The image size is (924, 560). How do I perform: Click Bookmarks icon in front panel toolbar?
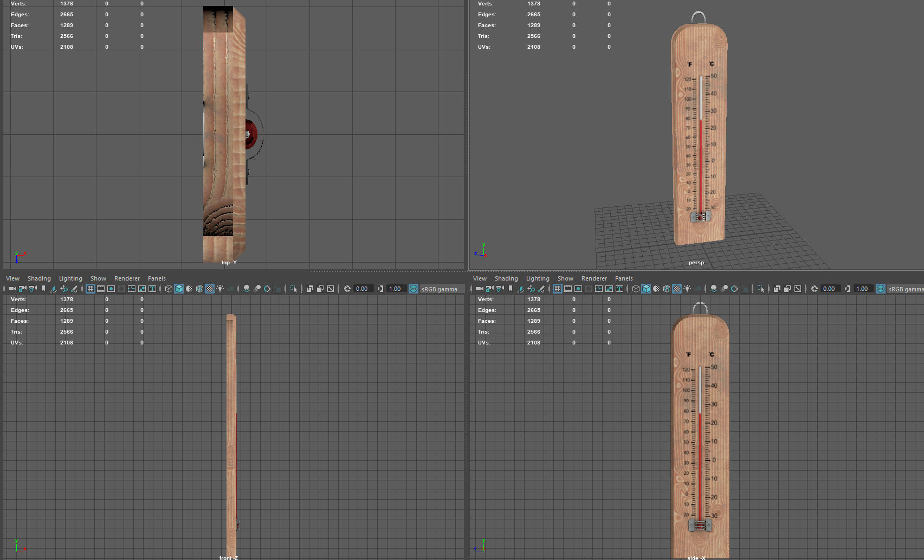tap(43, 289)
